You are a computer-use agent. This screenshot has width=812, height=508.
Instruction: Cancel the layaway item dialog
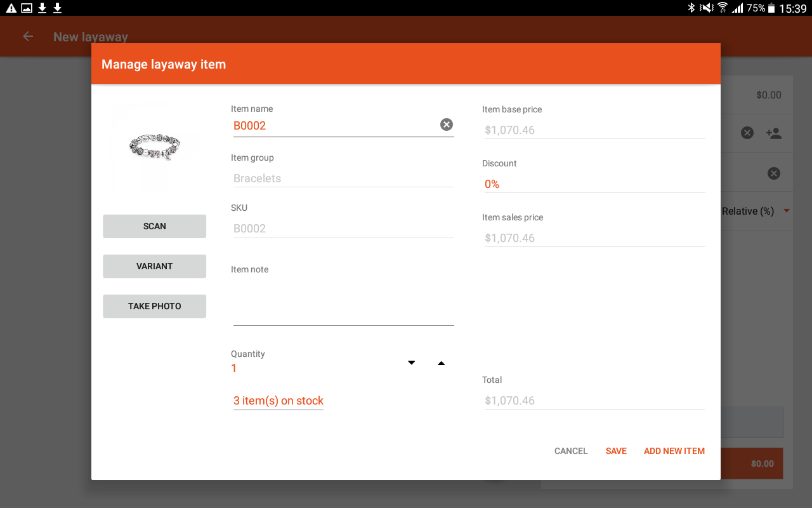pyautogui.click(x=570, y=451)
